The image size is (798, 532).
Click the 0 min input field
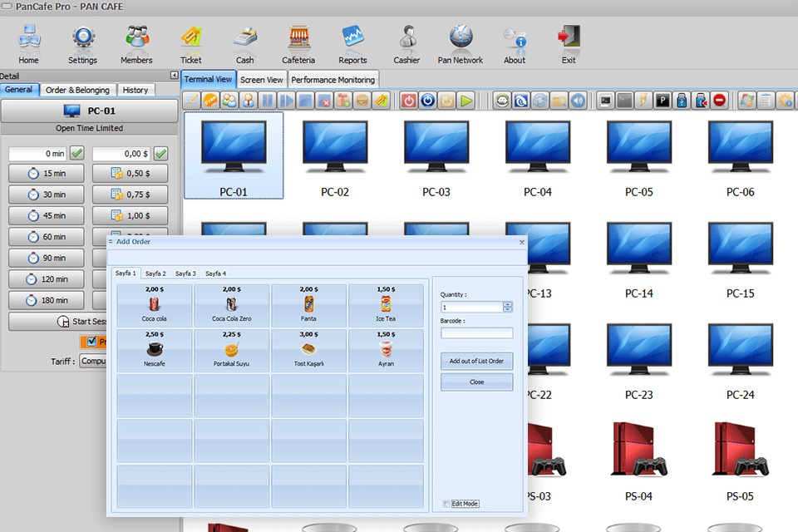click(x=37, y=153)
